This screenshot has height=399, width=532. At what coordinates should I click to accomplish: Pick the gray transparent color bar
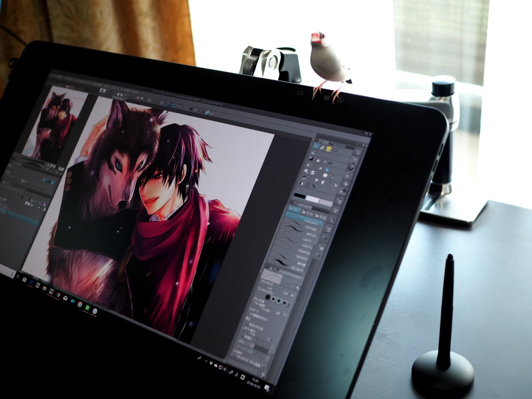pos(326,203)
